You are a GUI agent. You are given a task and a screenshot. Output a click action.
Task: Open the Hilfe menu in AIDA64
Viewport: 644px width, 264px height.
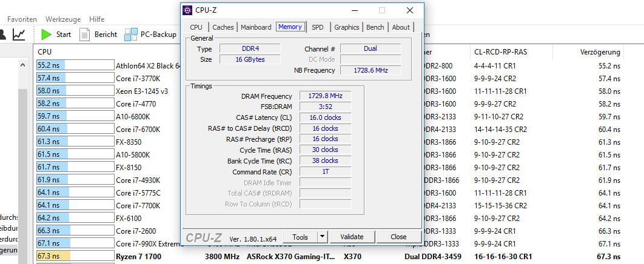point(97,19)
